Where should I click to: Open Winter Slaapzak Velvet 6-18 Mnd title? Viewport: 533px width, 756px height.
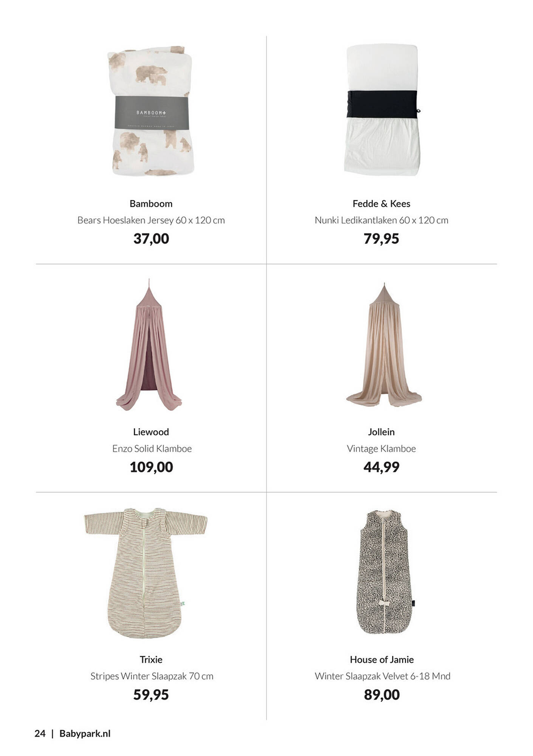pos(383,676)
